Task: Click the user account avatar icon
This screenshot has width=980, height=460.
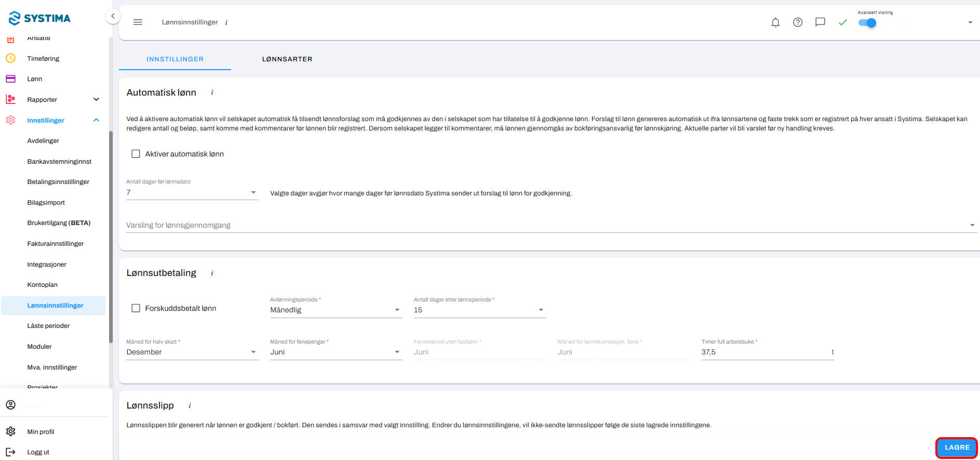Action: point(10,404)
